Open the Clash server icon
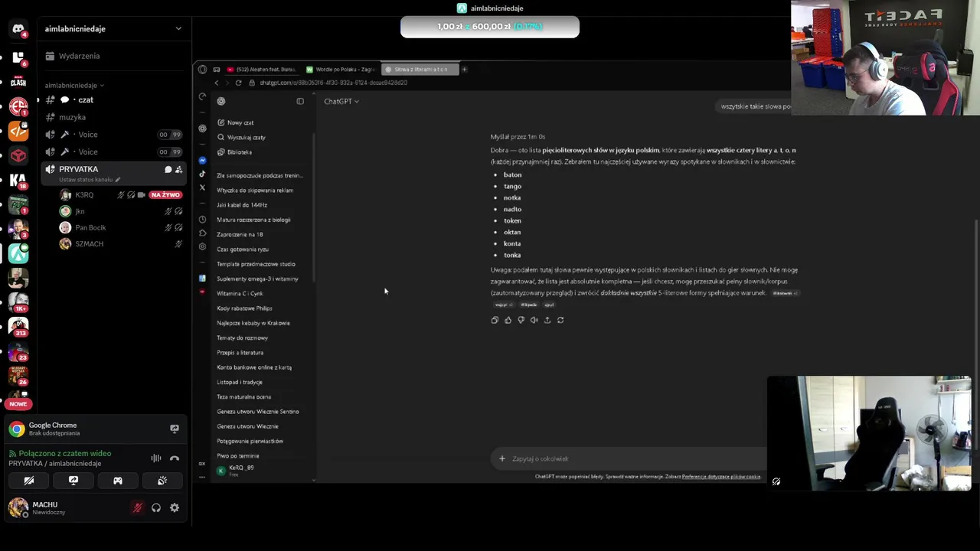 click(18, 81)
